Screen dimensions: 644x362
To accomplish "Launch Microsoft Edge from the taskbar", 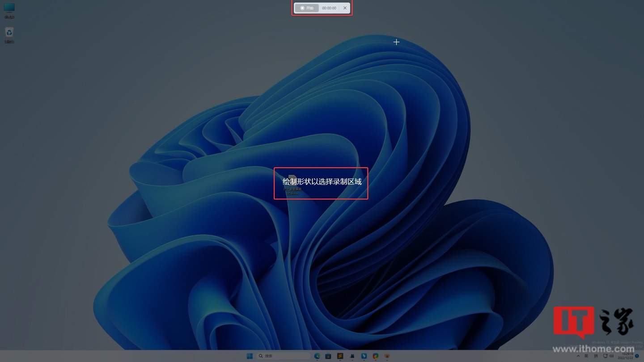I will (x=317, y=356).
